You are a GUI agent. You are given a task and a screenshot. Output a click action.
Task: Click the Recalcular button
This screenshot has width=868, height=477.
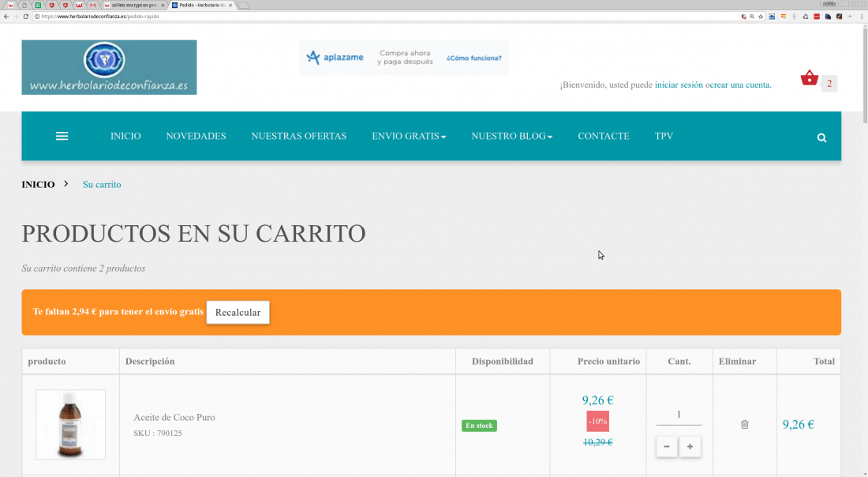tap(238, 313)
